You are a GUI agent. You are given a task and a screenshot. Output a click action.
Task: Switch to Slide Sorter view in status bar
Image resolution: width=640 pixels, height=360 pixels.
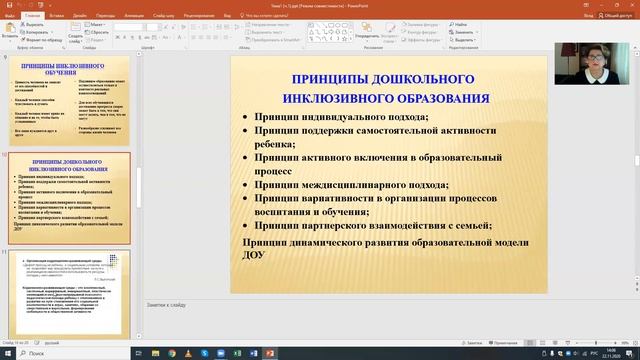542,343
